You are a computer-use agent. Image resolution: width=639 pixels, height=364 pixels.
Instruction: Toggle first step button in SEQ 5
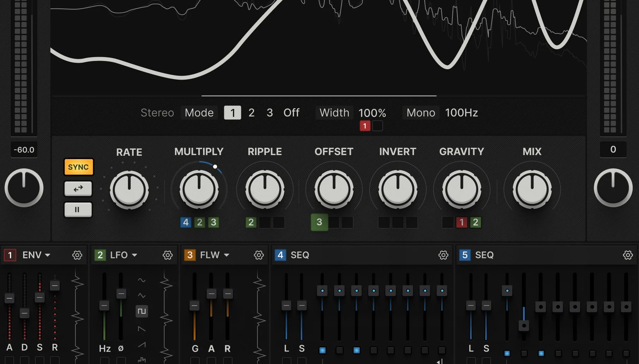coord(507,353)
